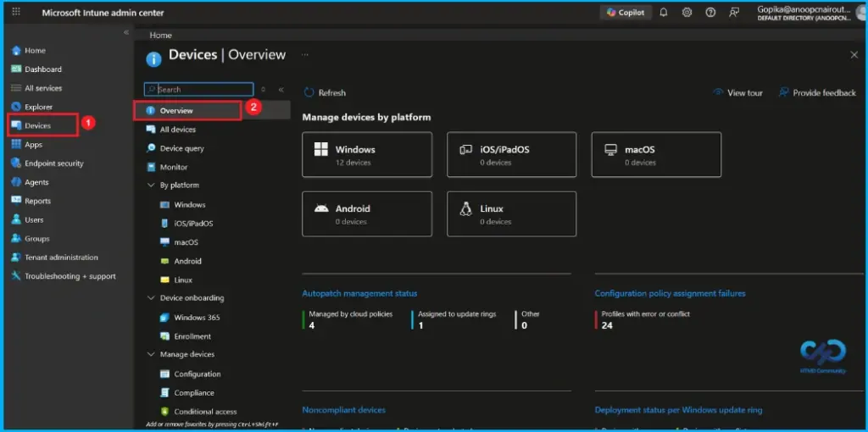Image resolution: width=868 pixels, height=432 pixels.
Task: Collapse the main left navigation pane
Action: point(125,33)
